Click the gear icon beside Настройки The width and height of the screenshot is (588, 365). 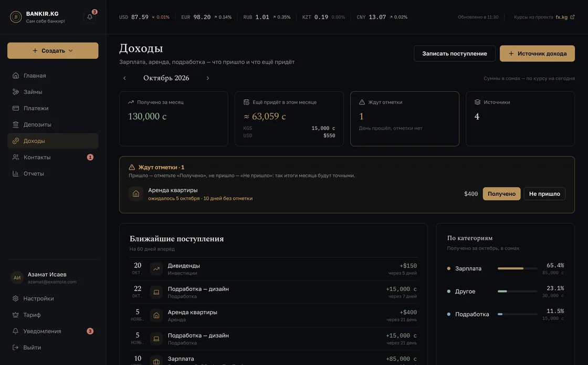tap(15, 299)
